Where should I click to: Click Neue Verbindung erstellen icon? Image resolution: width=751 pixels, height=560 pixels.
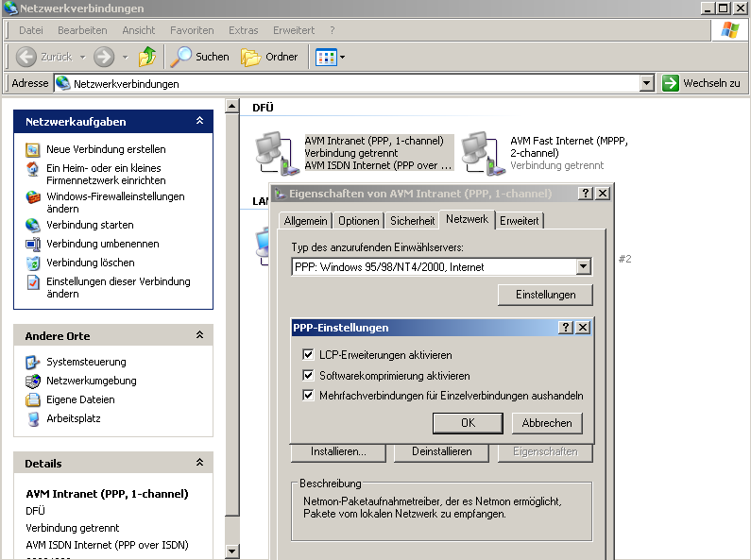pyautogui.click(x=32, y=150)
